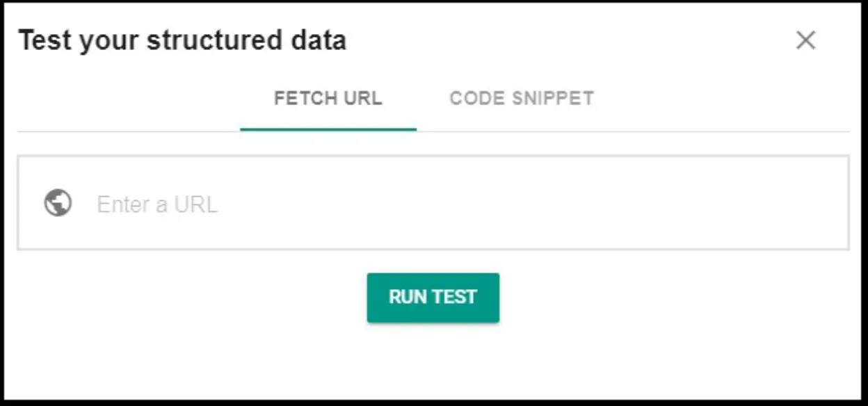Switch to the CODE SNIPPET tab
The image size is (868, 406).
[522, 98]
